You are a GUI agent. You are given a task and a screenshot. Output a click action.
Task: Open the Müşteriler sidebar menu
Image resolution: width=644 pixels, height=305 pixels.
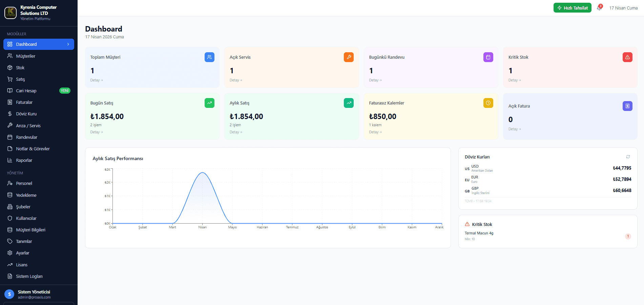coord(39,56)
